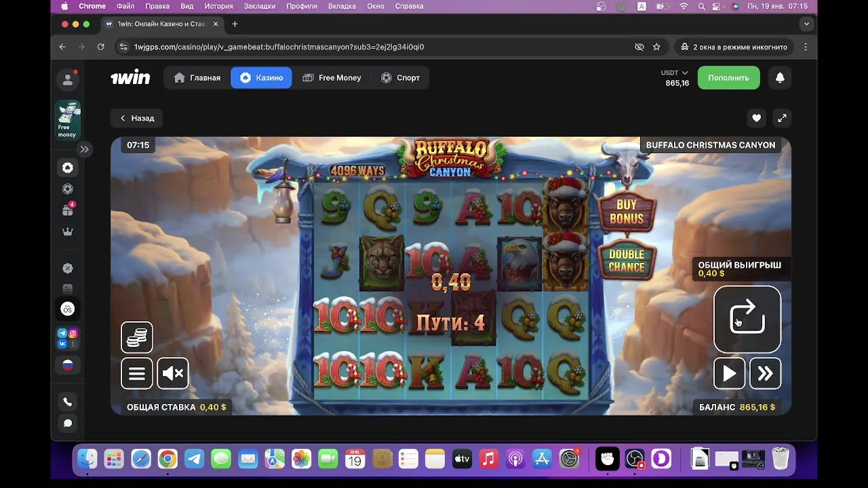Open the Telegram social link in sidebar

click(62, 333)
